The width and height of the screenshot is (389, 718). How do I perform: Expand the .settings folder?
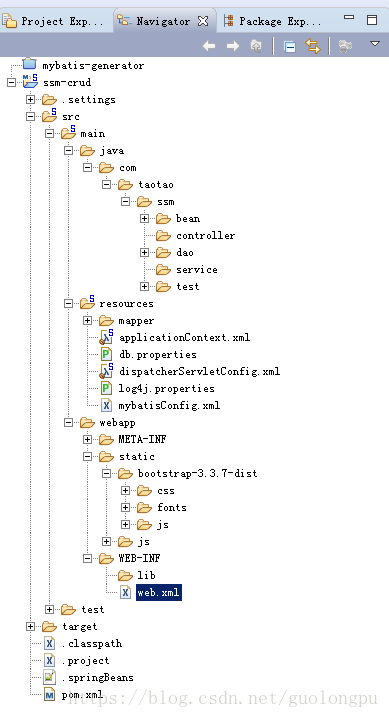click(x=30, y=99)
